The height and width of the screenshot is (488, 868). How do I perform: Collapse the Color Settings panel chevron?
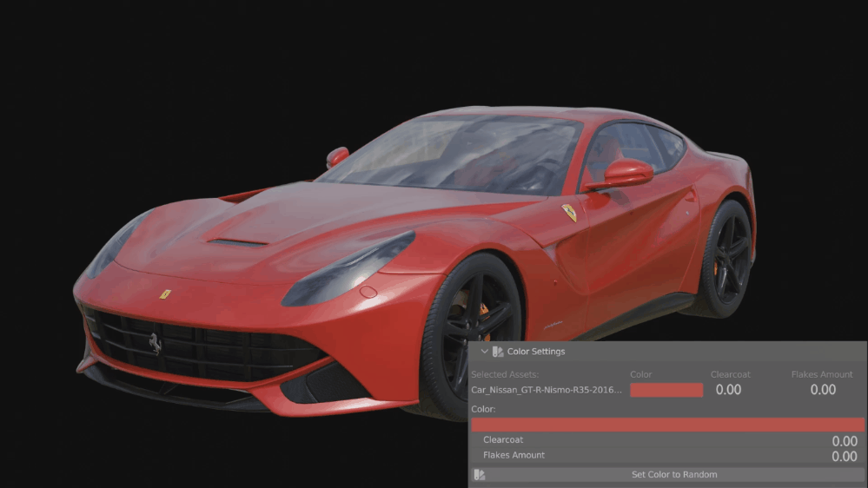click(484, 352)
